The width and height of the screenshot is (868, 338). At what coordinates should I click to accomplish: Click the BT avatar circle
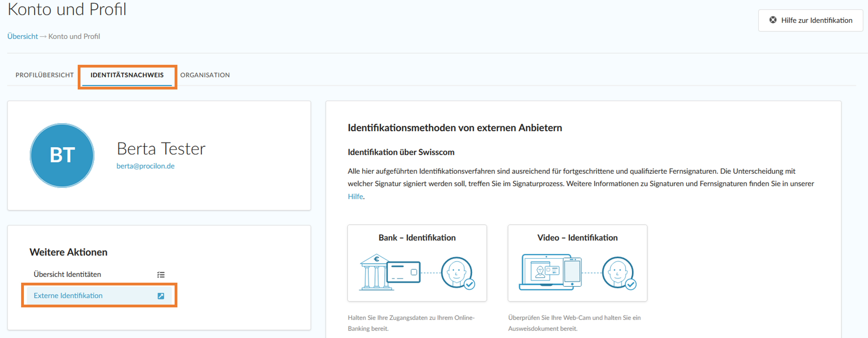pyautogui.click(x=62, y=155)
